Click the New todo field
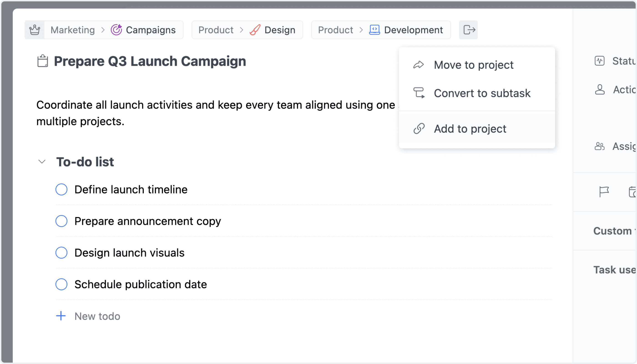The width and height of the screenshot is (637, 364). point(98,316)
